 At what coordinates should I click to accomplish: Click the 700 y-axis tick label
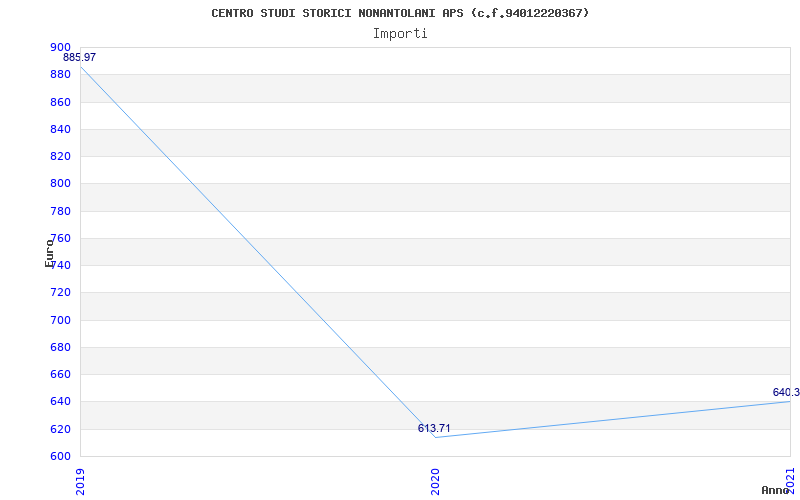point(60,320)
